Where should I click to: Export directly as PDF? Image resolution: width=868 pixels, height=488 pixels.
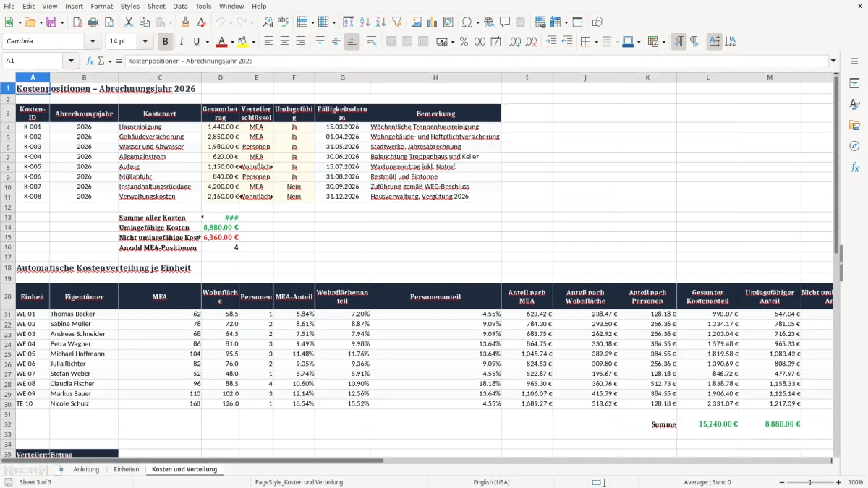tap(78, 22)
